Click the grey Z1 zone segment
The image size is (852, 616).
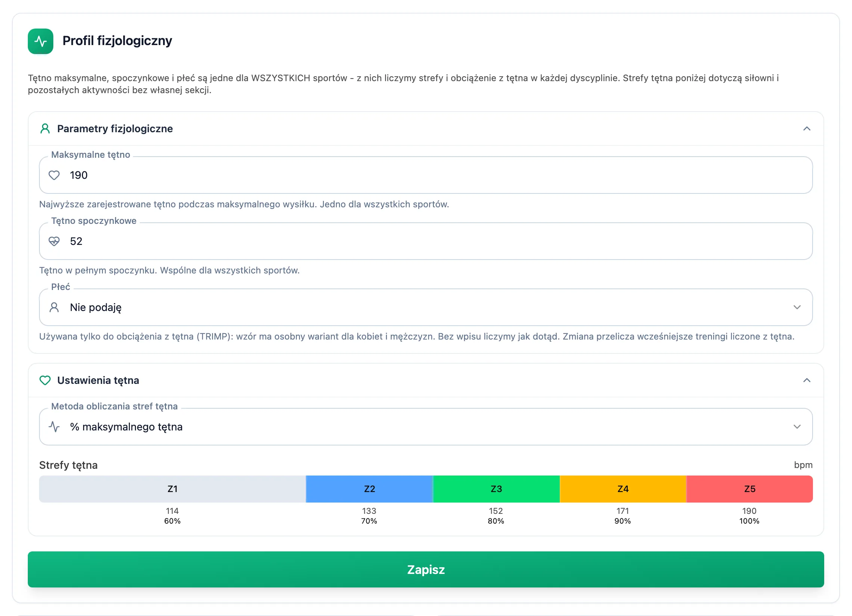(x=172, y=489)
